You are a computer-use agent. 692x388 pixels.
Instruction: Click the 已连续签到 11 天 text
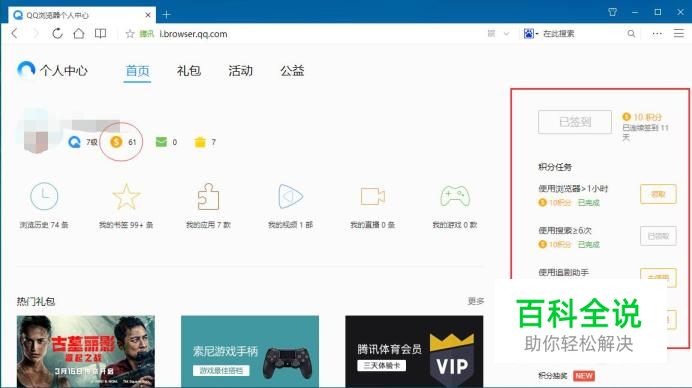pos(645,132)
